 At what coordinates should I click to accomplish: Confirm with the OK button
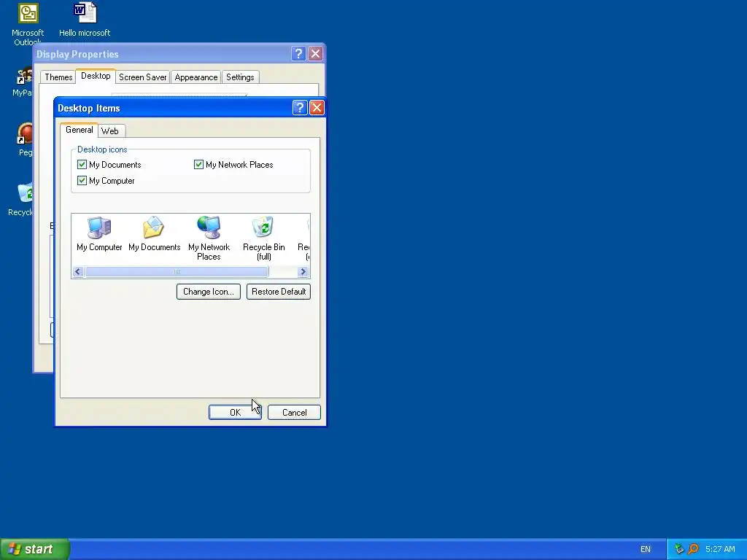tap(236, 413)
